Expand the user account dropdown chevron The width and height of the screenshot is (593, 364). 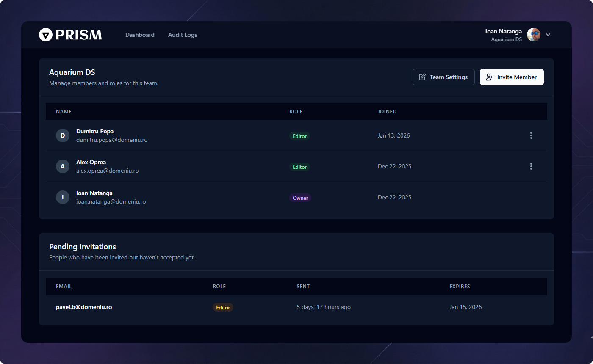(548, 35)
